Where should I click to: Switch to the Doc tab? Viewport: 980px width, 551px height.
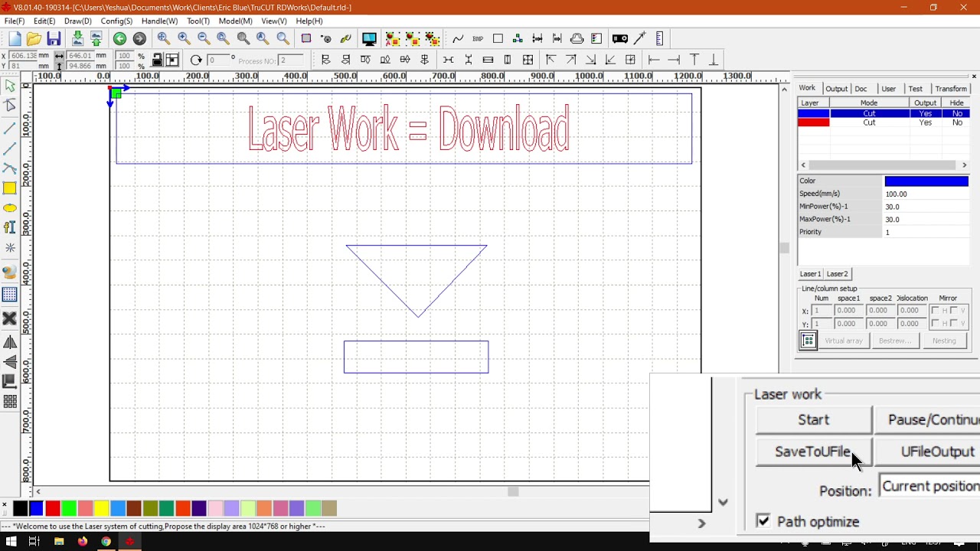(861, 89)
